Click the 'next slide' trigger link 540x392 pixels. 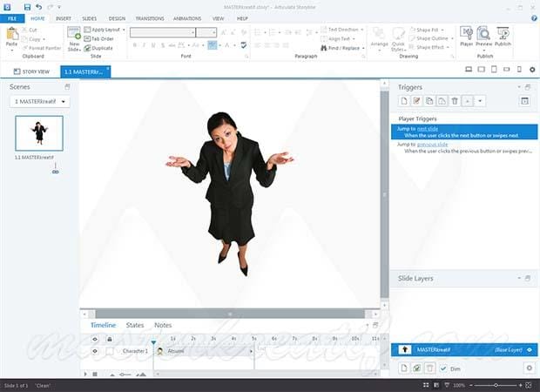[x=428, y=128]
